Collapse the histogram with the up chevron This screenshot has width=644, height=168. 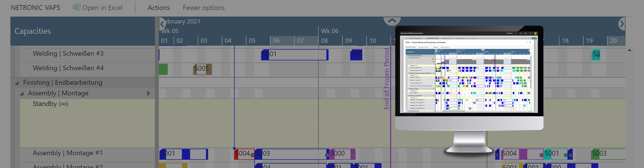point(392,21)
